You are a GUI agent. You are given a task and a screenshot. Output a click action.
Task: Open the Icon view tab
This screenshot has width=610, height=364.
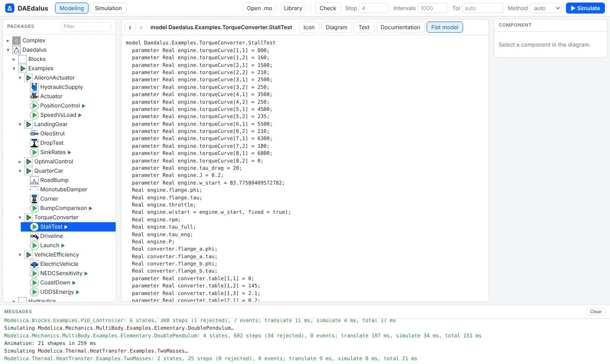tap(309, 27)
